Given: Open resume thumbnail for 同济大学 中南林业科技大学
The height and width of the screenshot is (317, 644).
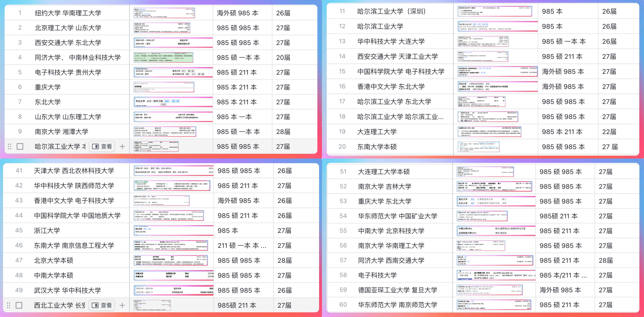Looking at the screenshot, I should tap(164, 57).
